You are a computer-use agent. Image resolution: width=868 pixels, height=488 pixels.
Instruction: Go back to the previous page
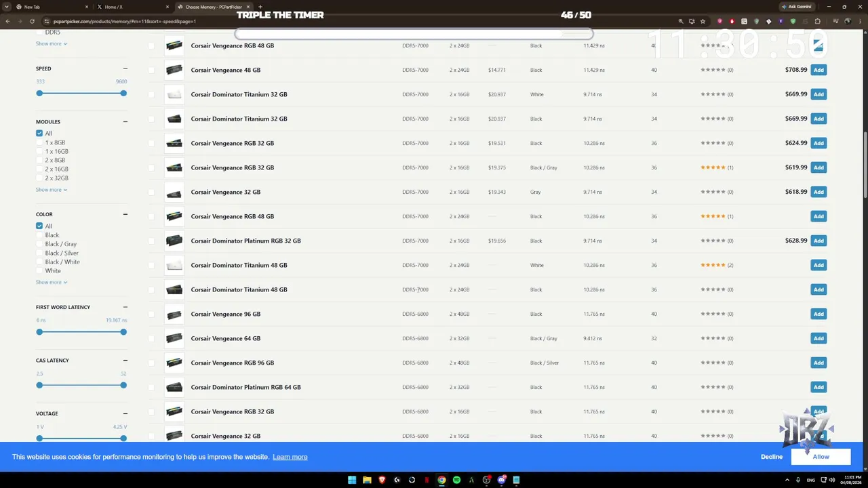click(8, 21)
